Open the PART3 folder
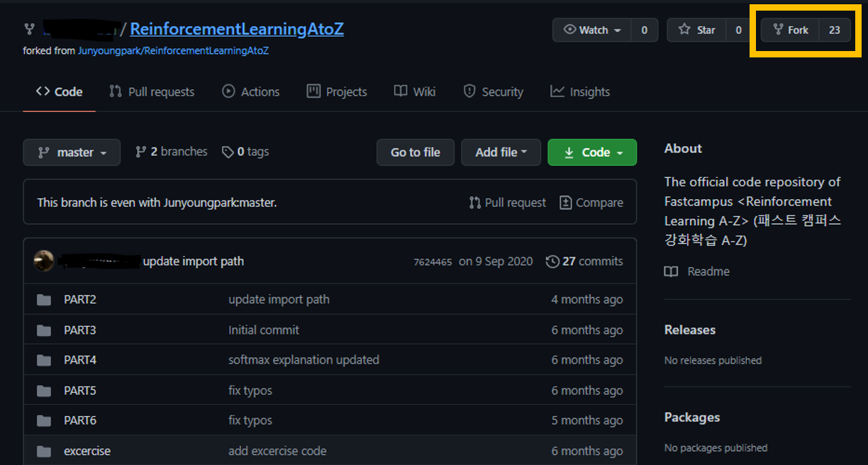 click(80, 330)
